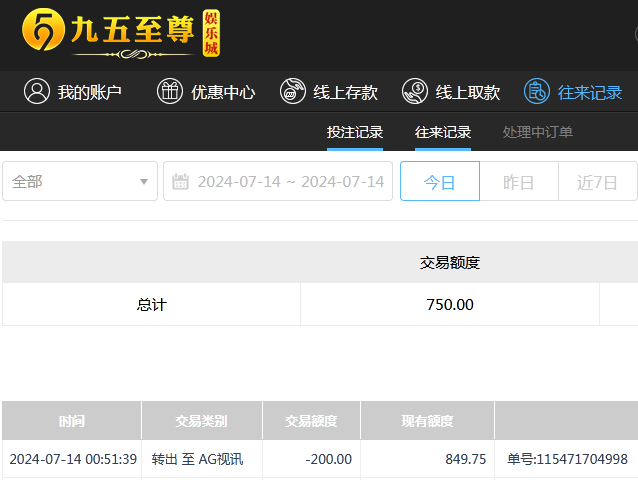
Task: Click the transaction records clipboard icon
Action: (x=537, y=91)
